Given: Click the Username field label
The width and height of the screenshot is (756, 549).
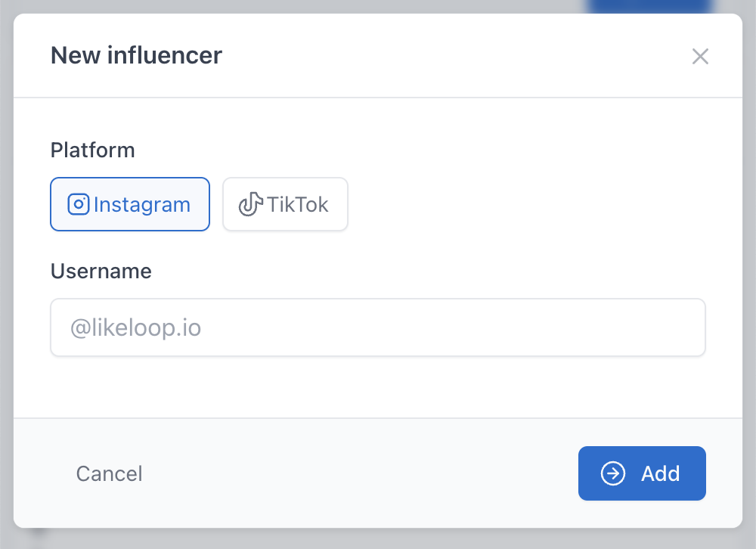Looking at the screenshot, I should coord(101,271).
